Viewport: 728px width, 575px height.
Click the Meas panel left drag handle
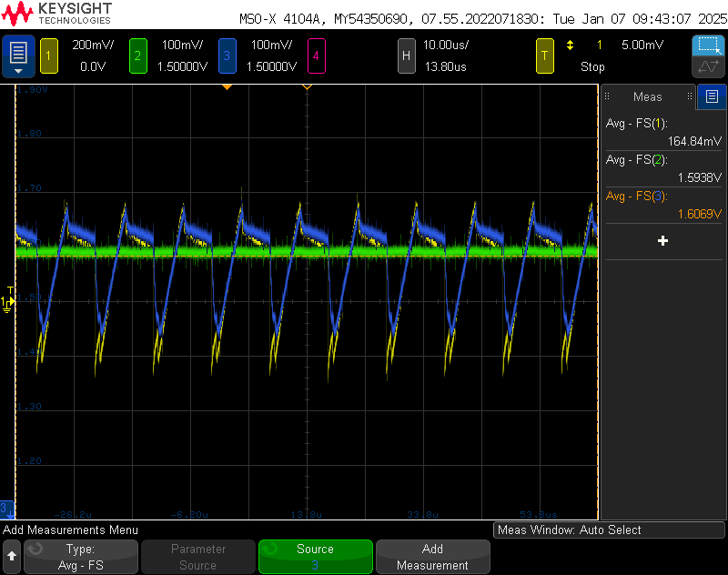point(607,96)
